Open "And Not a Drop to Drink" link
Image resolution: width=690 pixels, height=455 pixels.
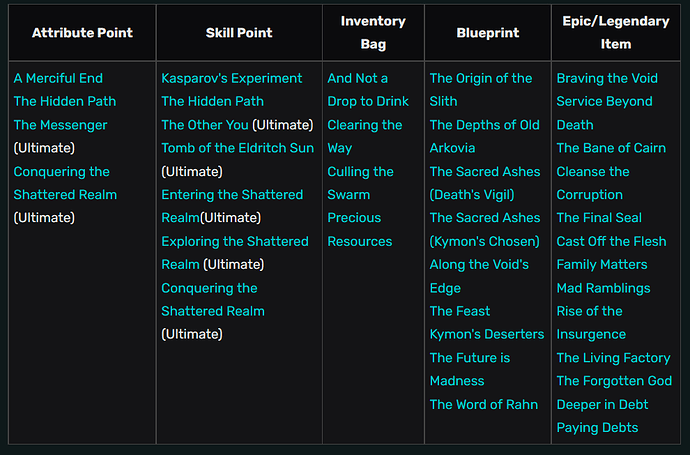click(358, 78)
